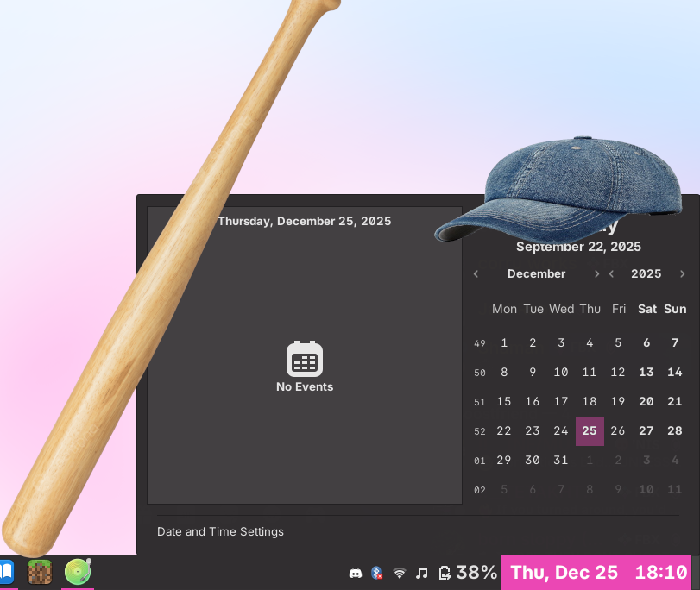Select December 31 in the calendar
Viewport: 700px width, 590px height.
coord(561,461)
